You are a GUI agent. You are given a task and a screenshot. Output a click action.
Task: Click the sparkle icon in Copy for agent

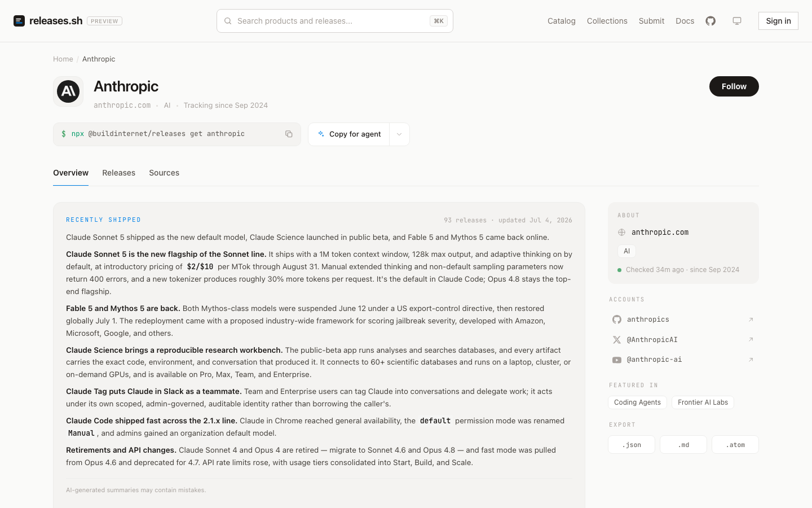tap(321, 134)
